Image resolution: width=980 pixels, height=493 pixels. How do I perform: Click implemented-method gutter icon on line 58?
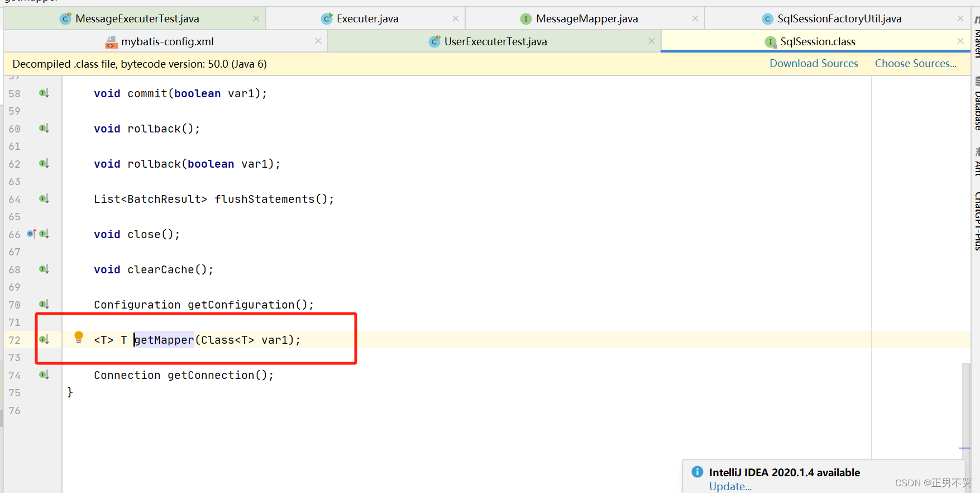[44, 93]
